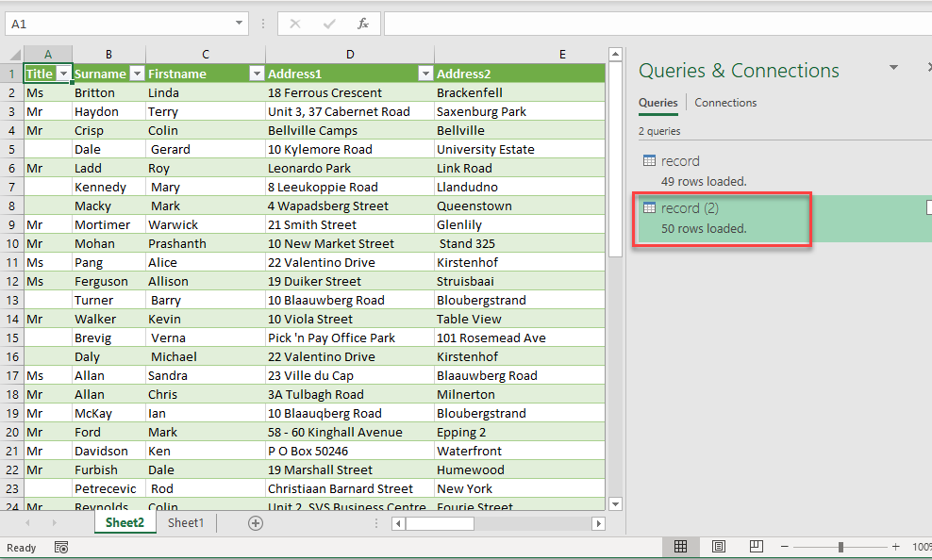Click the table icon beside record (2)

coord(649,206)
